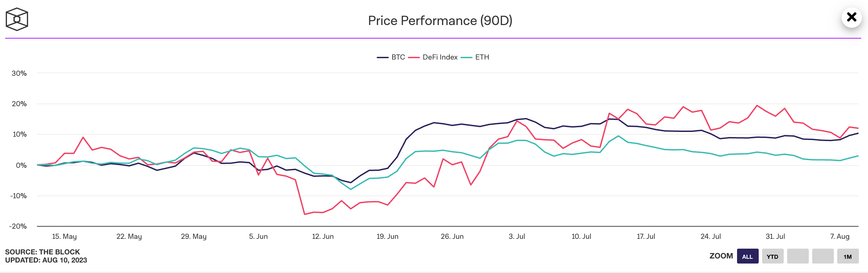Screen dimensions: 868x273
Task: Hide the DeFi Index legend series
Action: pos(440,57)
